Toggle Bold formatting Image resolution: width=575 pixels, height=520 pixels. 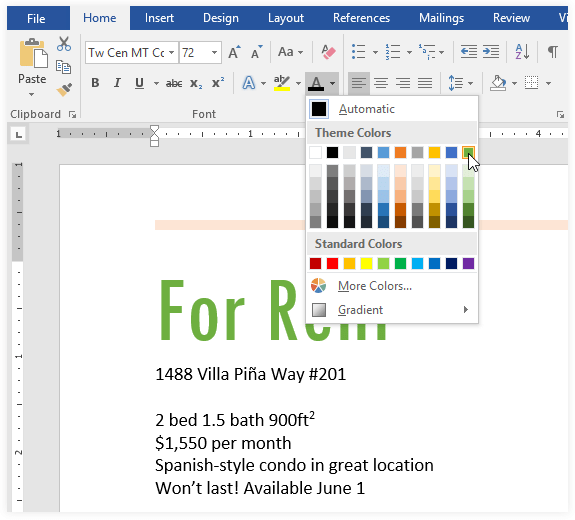pos(95,83)
